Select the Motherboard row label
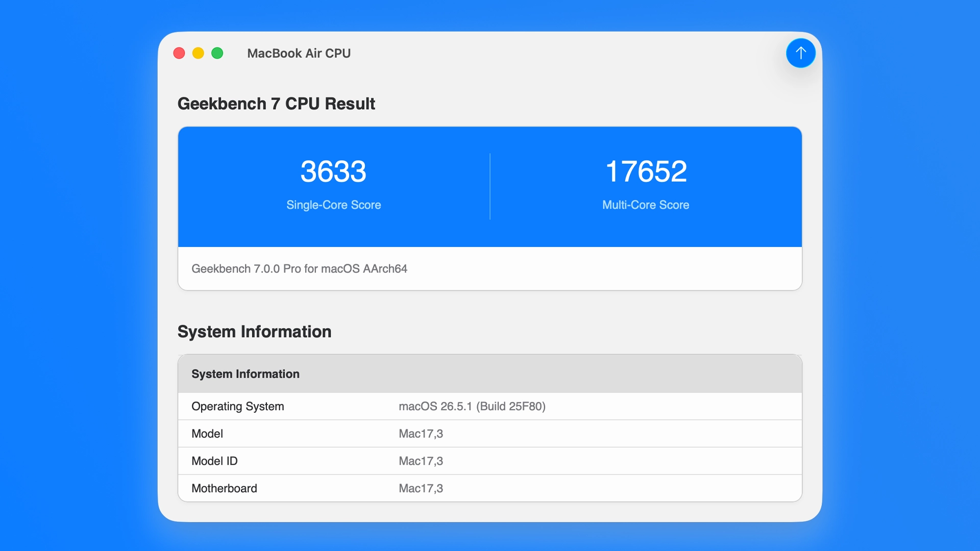The image size is (980, 551). (x=224, y=488)
